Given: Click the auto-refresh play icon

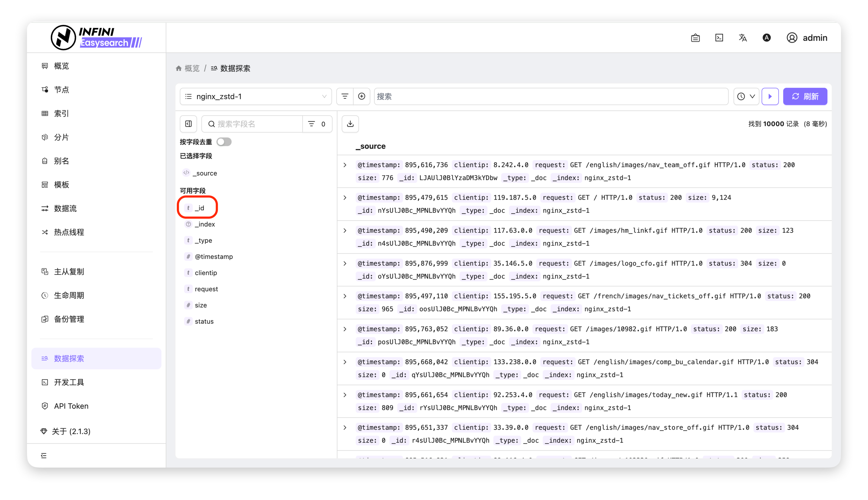Looking at the screenshot, I should tap(770, 96).
